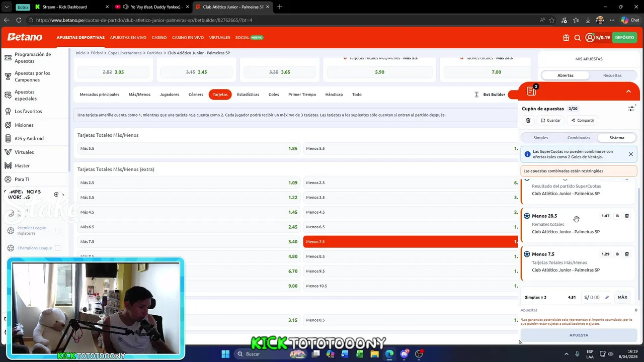Select Más 4.5 odds 1.45
Viewport: 644px width, 362px height.
pyautogui.click(x=189, y=212)
